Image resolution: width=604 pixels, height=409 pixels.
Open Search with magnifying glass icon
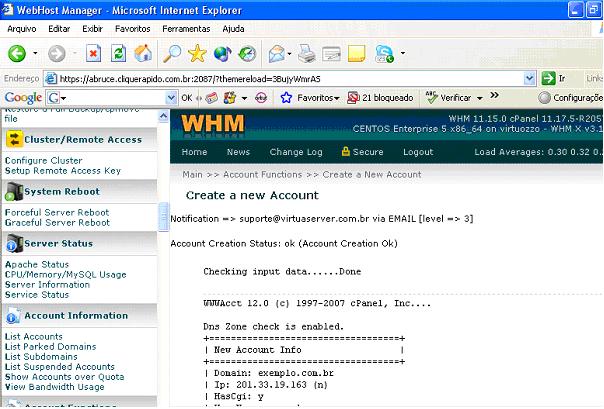pos(172,53)
